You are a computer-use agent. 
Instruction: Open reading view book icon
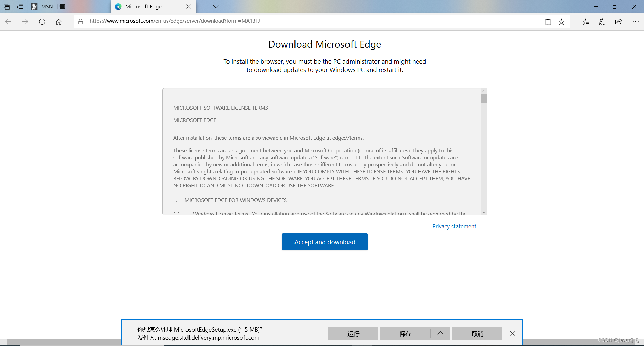point(548,22)
